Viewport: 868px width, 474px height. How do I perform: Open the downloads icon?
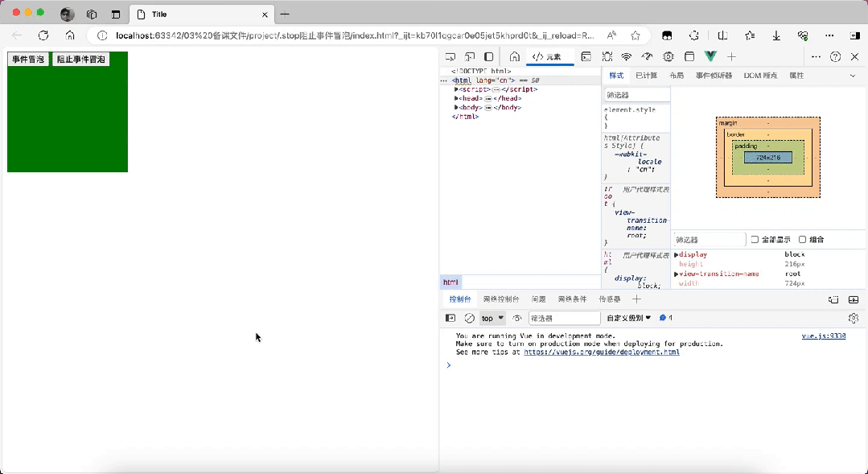click(x=776, y=35)
